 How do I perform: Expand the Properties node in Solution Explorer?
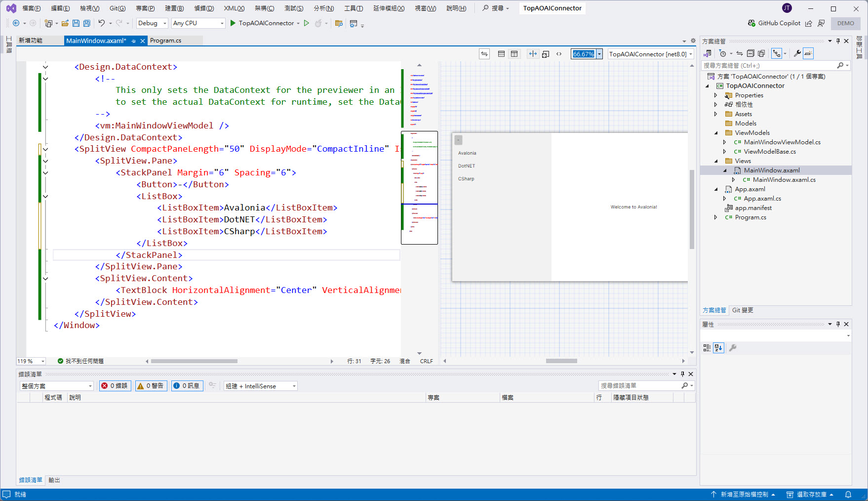715,95
